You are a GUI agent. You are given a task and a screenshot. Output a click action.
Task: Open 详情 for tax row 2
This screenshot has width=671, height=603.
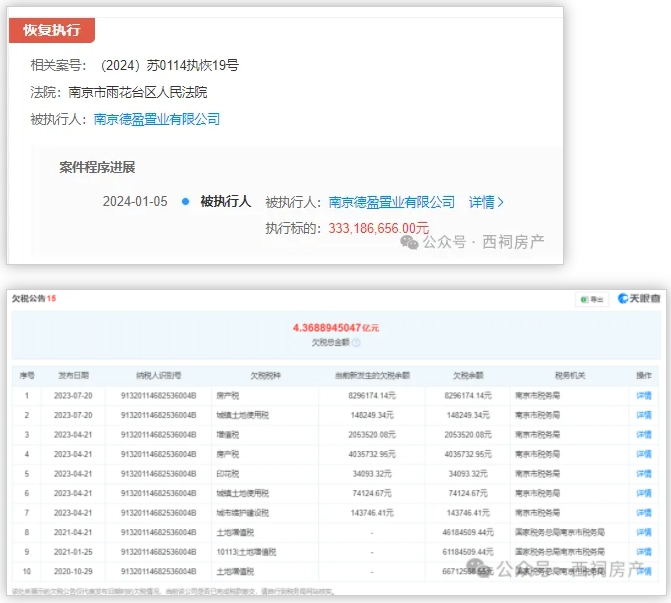[643, 413]
